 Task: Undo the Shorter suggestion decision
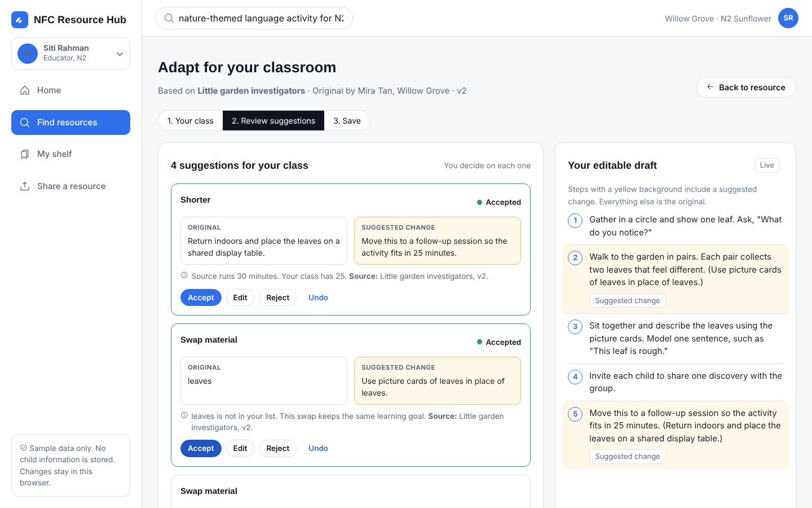tap(318, 297)
